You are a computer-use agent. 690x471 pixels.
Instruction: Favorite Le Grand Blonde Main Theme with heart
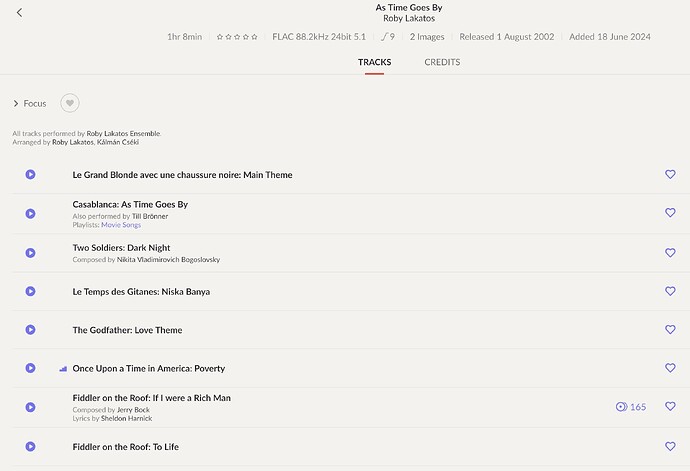pos(670,174)
